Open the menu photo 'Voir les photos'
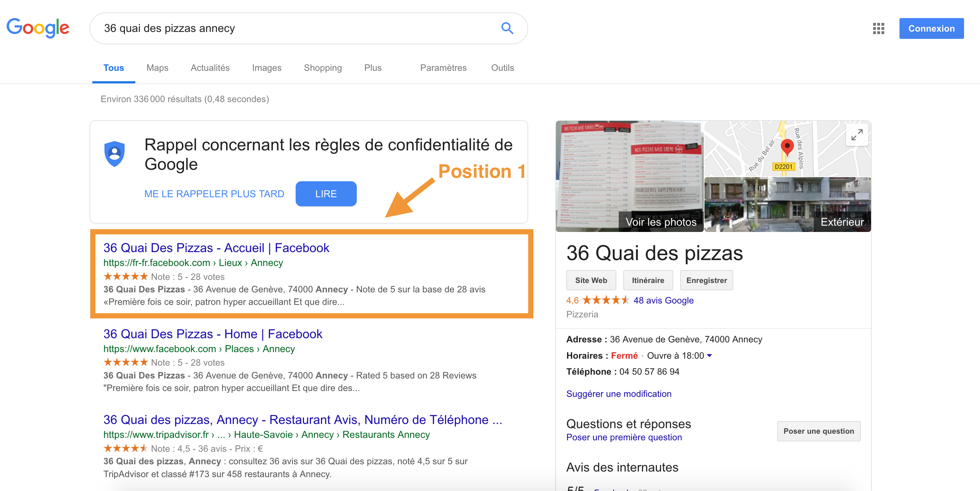 (x=629, y=176)
